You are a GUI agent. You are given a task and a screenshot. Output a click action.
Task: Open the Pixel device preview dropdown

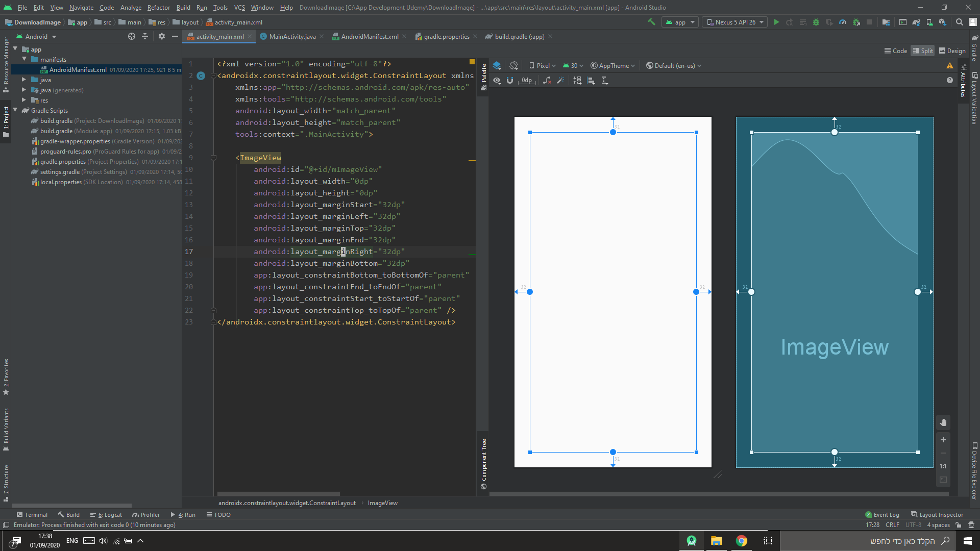[543, 65]
